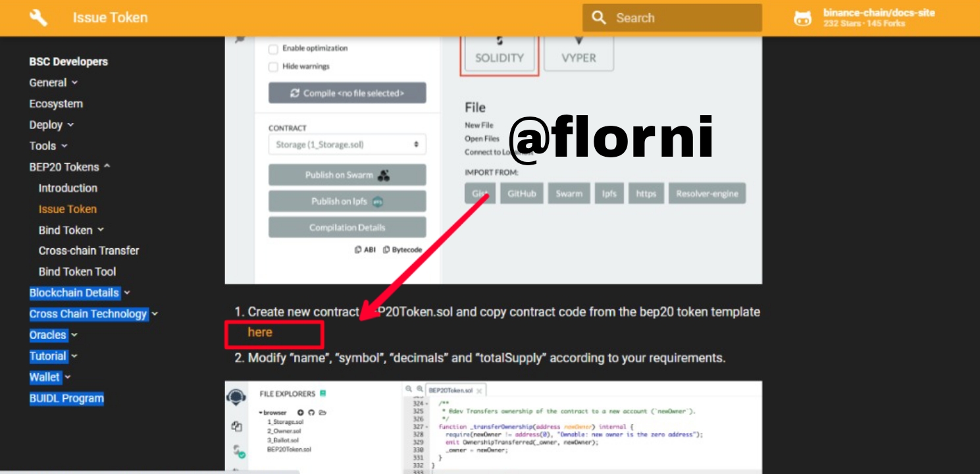
Task: Collapse the browser folder in file explorer
Action: (261, 413)
